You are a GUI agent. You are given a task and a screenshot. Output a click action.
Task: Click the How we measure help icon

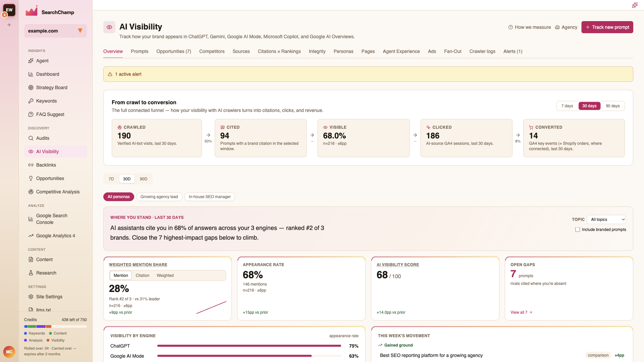(x=511, y=27)
